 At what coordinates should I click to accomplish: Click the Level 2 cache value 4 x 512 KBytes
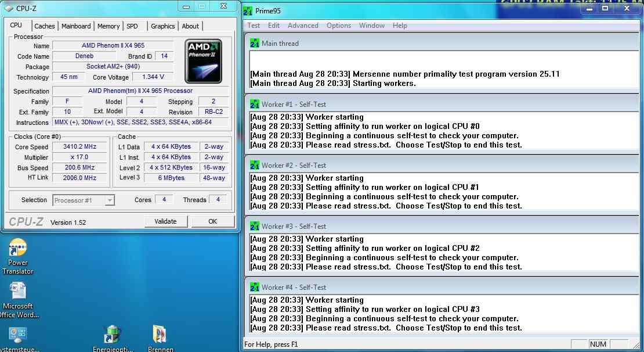171,167
